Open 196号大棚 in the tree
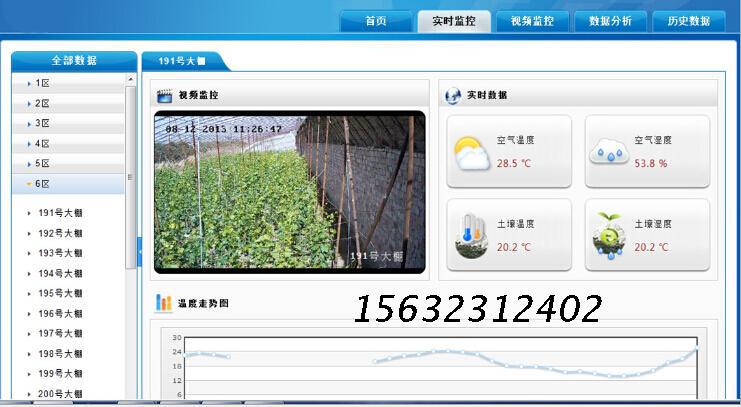741x407 pixels. (60, 314)
